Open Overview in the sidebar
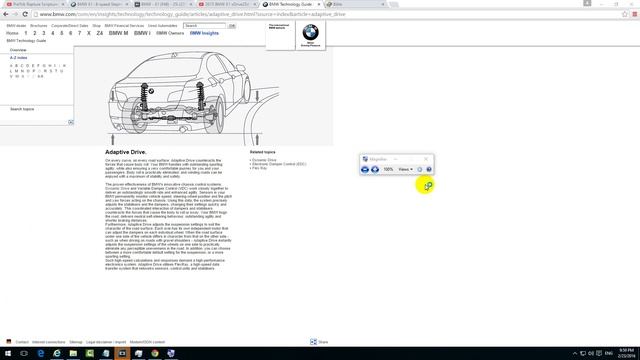Viewport: 640px width, 360px height. point(18,50)
